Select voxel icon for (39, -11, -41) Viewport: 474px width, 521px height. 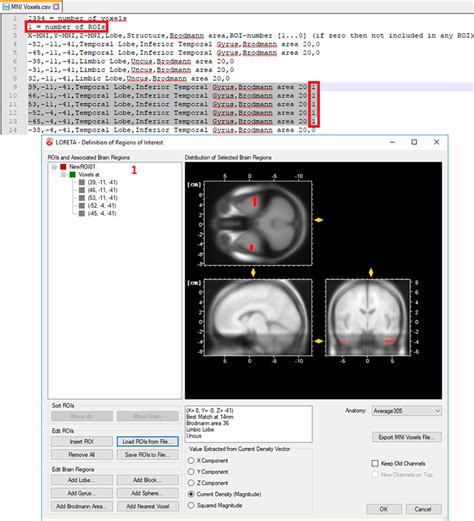tap(82, 182)
